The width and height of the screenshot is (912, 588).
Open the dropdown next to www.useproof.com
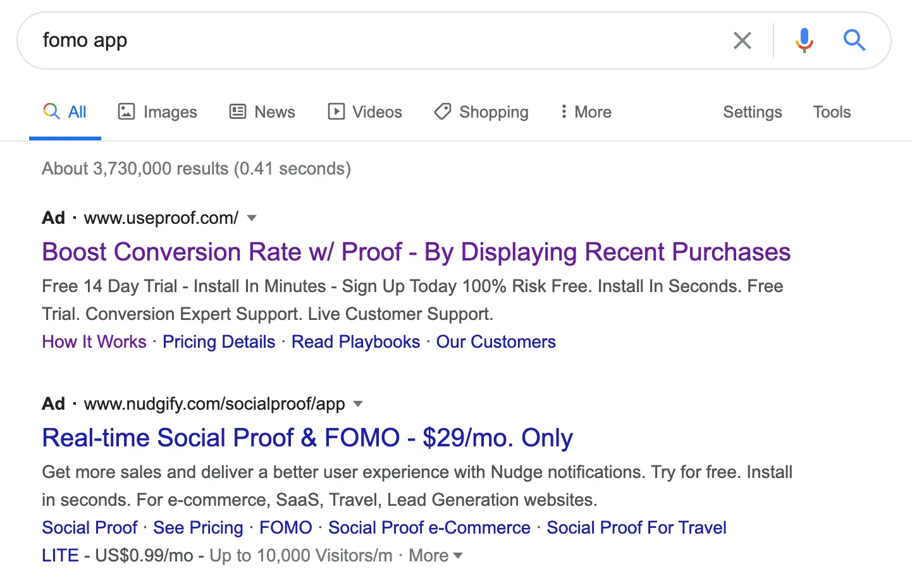pyautogui.click(x=252, y=217)
